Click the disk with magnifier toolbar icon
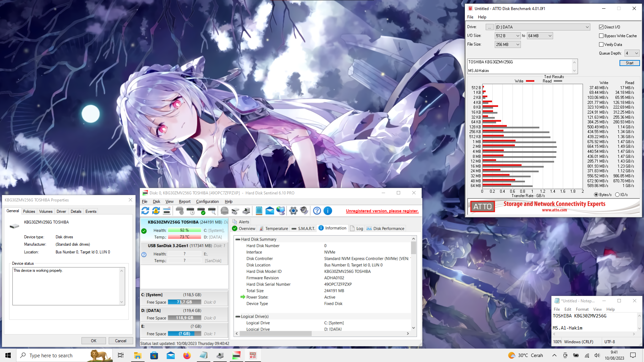Screen dimensions: 644x362 pyautogui.click(x=212, y=211)
